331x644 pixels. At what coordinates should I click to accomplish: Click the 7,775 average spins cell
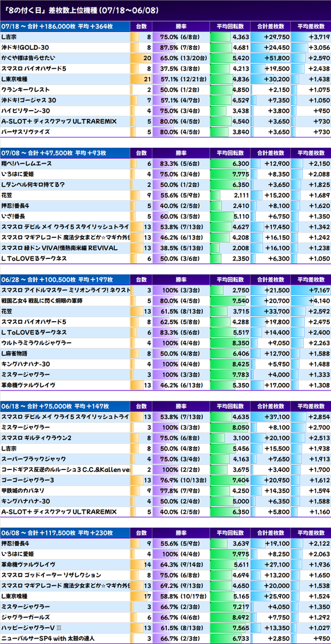click(230, 173)
